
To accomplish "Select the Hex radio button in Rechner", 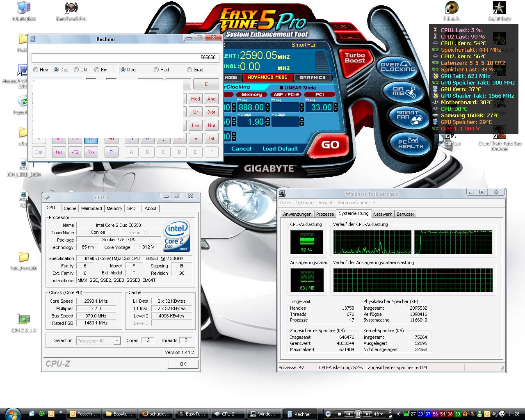I will (x=41, y=70).
